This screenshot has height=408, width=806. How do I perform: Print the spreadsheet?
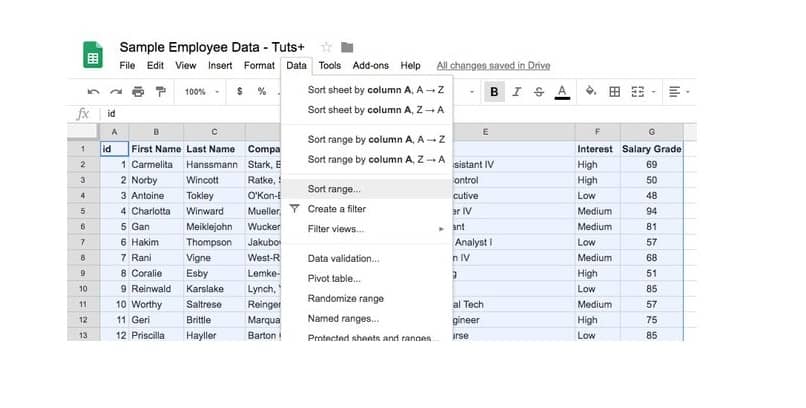point(138,92)
